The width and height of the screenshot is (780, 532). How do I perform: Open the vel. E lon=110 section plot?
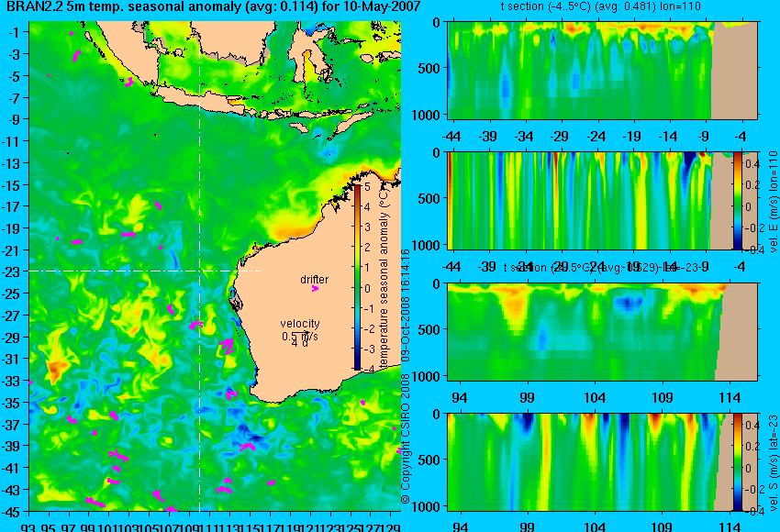tap(603, 201)
